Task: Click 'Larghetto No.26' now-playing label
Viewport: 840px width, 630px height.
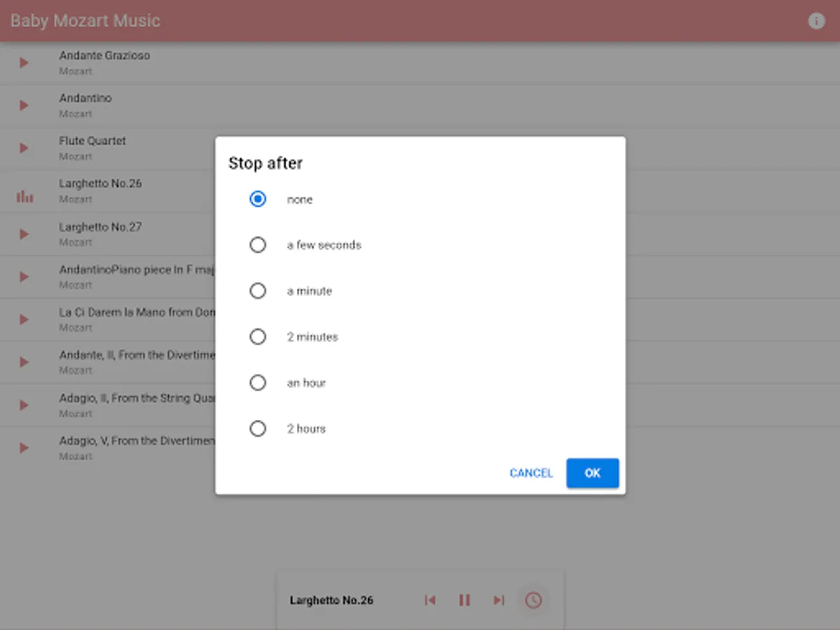Action: pos(332,601)
